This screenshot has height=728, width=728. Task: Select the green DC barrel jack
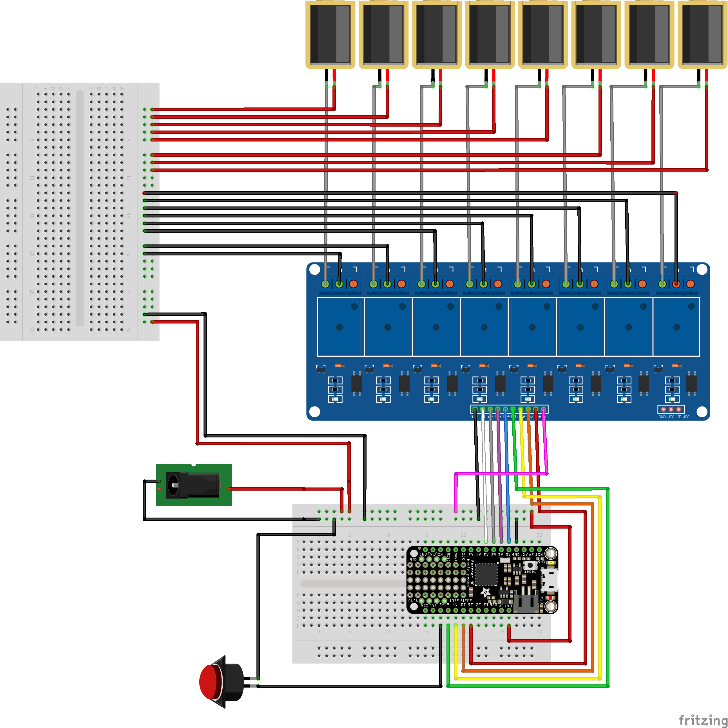pos(193,485)
